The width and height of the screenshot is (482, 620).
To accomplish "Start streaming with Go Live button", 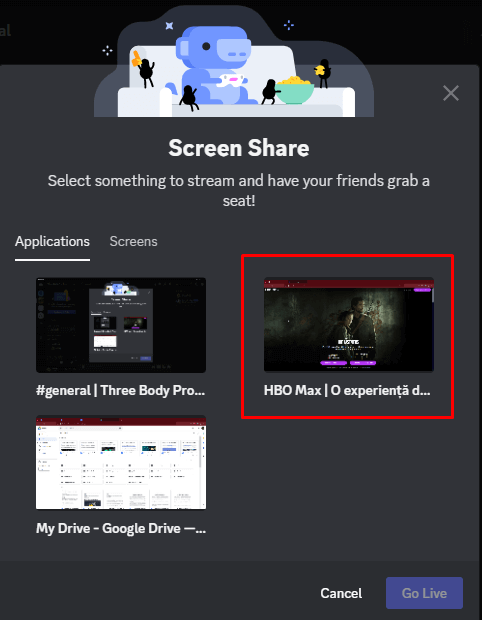I will tap(424, 593).
